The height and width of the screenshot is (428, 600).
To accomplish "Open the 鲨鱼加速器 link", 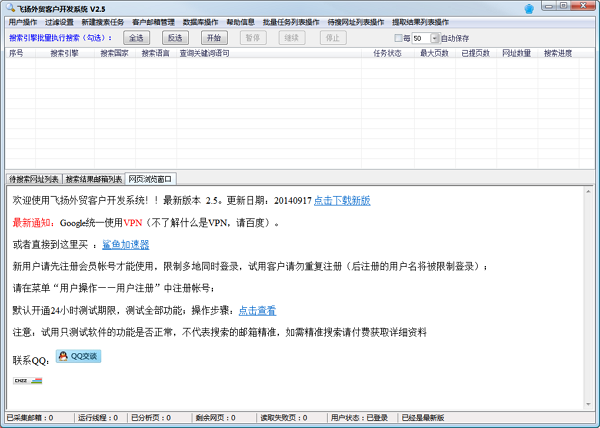I will 126,244.
